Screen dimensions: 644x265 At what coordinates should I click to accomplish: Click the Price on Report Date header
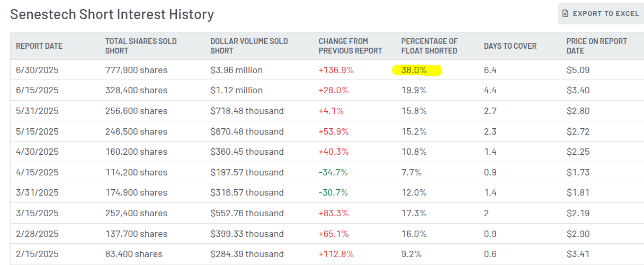[x=596, y=46]
